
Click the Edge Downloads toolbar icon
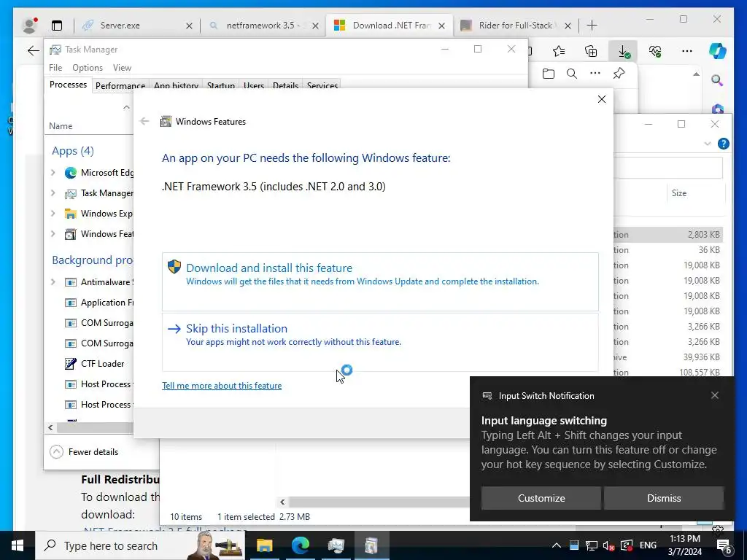(x=623, y=51)
